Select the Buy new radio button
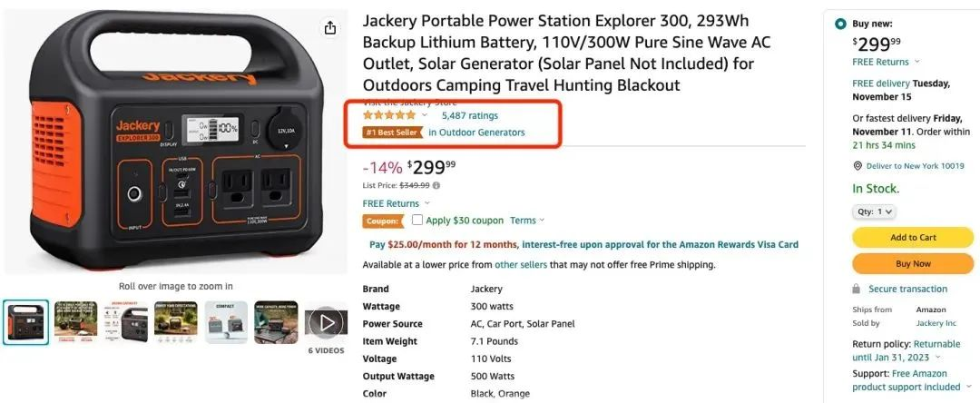Image resolution: width=980 pixels, height=403 pixels. 840,24
